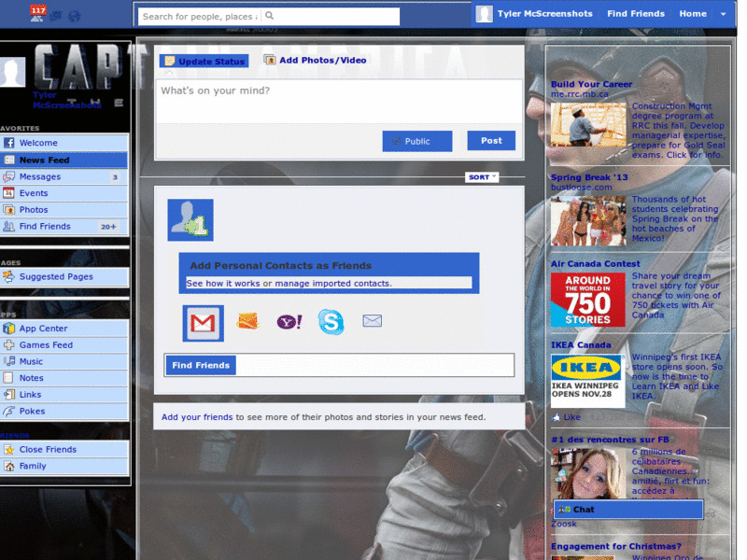747x560 pixels.
Task: Click the Messages speech bubble icon
Action: [x=8, y=176]
